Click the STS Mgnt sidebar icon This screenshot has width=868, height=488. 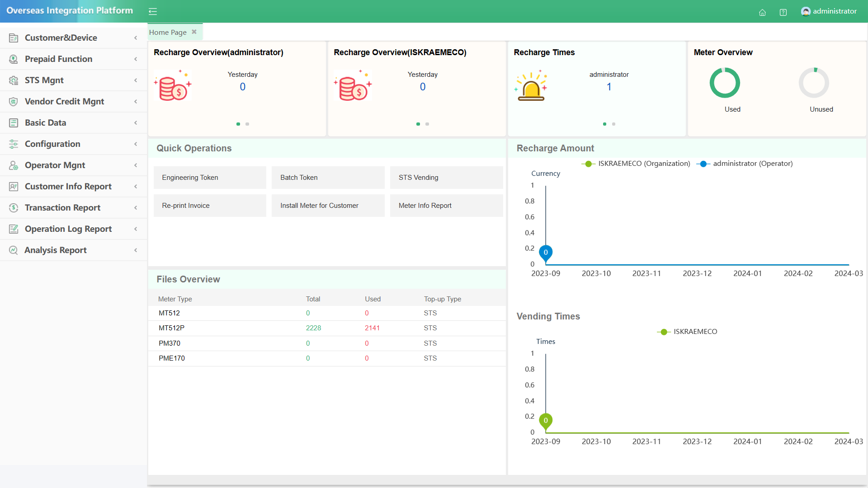(14, 80)
